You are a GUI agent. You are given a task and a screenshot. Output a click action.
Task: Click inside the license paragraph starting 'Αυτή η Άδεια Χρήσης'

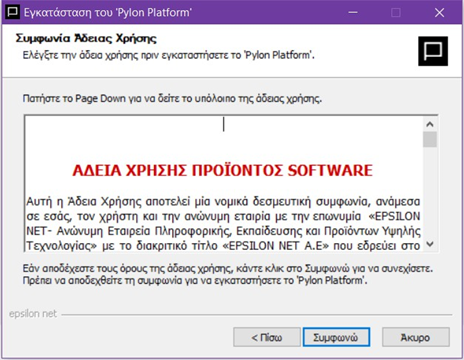click(223, 224)
